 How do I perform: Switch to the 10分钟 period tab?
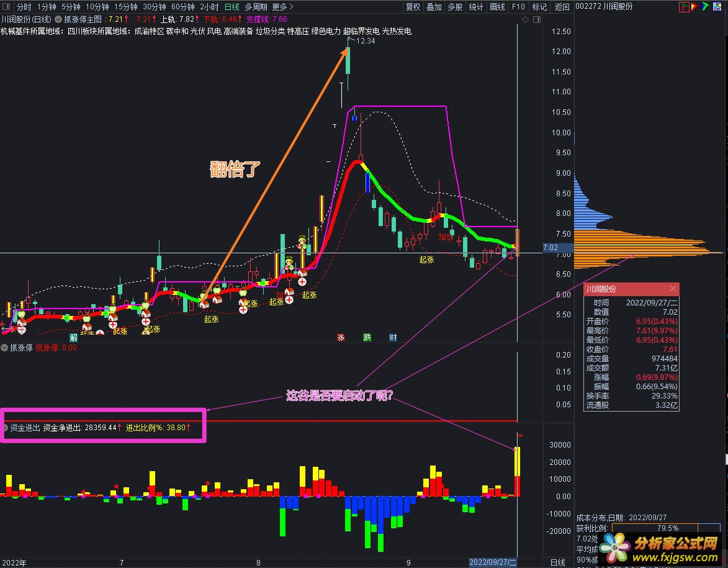pos(97,7)
